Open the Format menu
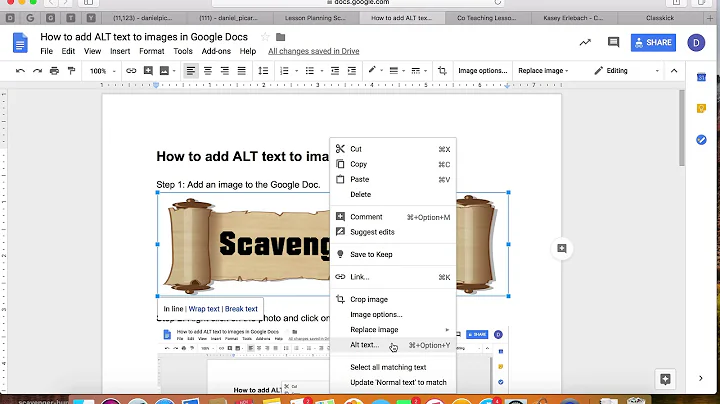Viewport: 720px width, 404px height. [x=152, y=51]
